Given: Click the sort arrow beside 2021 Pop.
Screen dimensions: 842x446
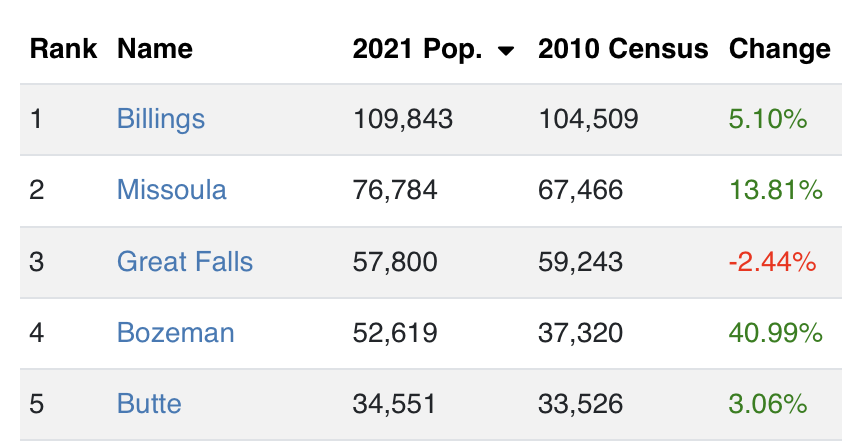Looking at the screenshot, I should (505, 51).
